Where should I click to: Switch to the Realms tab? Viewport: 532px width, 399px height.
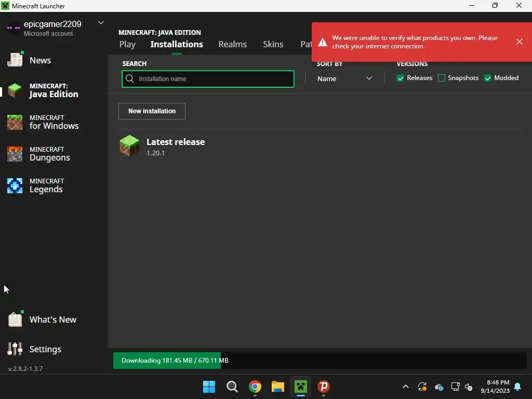pos(233,45)
